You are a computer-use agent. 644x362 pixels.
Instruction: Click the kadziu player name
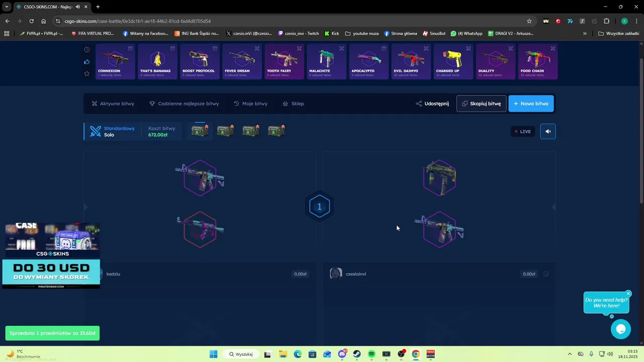pyautogui.click(x=113, y=274)
